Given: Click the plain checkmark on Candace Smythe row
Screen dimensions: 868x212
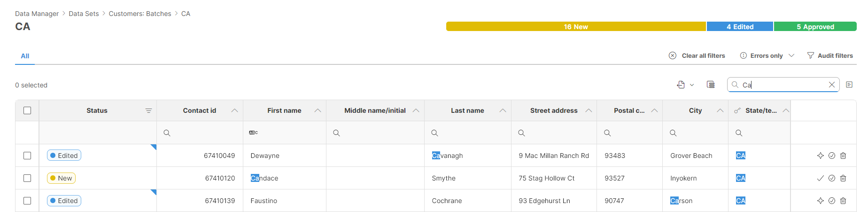Looking at the screenshot, I should 820,178.
